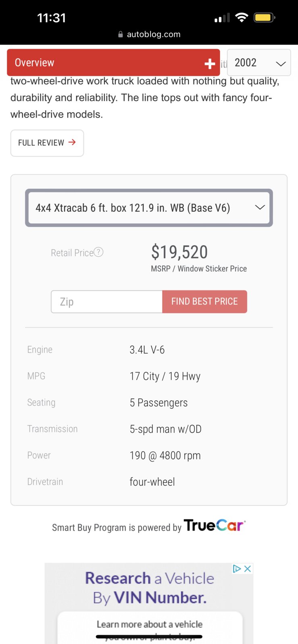This screenshot has width=298, height=644.
Task: Open the 4x4 Xtracab trim selector
Action: pos(149,208)
